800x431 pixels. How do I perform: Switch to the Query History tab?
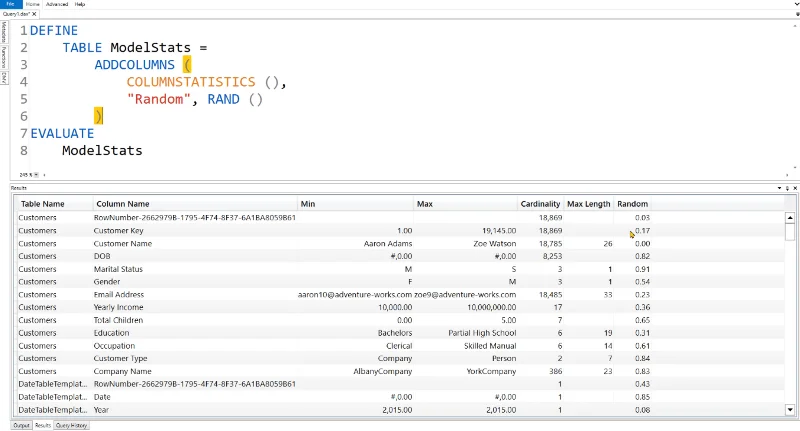(x=71, y=425)
